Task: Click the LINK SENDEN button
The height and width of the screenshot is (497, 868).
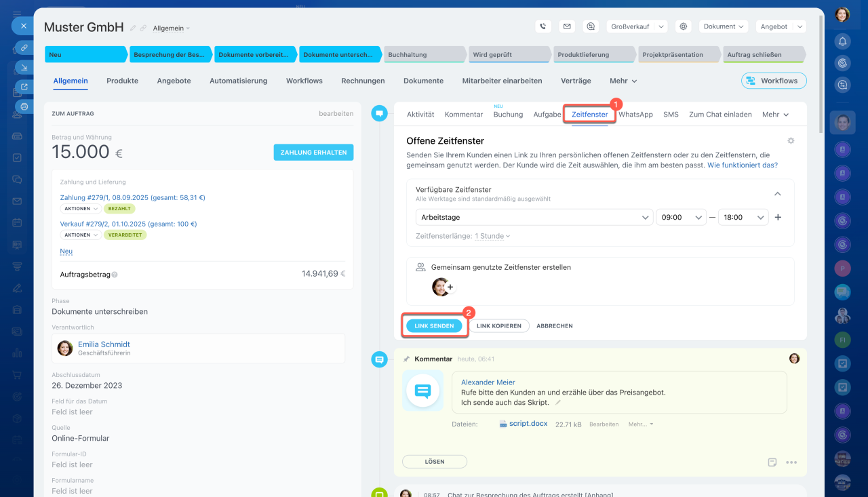Action: [x=434, y=326]
